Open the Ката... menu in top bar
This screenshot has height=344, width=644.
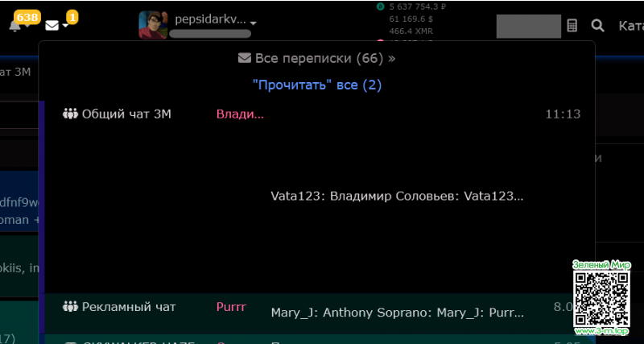click(x=630, y=26)
